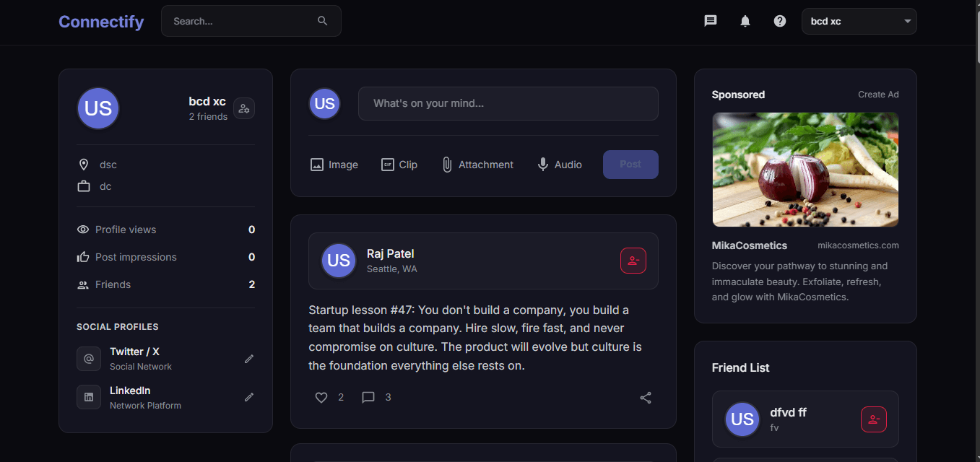Viewport: 980px width, 462px height.
Task: Click the large profile avatar in sidebar
Action: (98, 108)
